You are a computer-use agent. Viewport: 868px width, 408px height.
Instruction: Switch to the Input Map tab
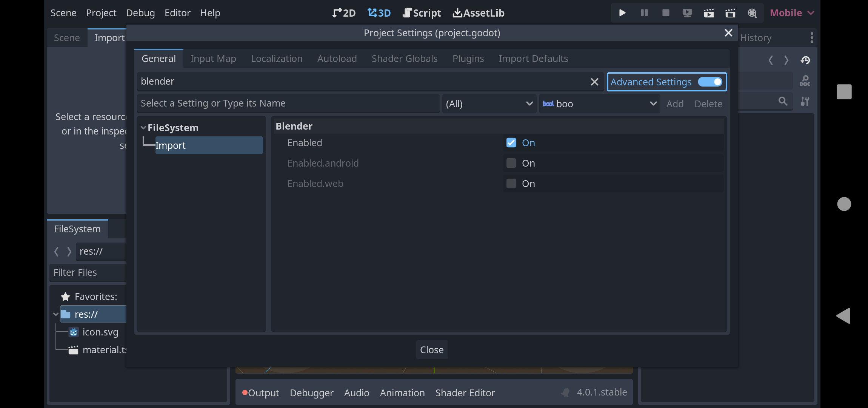[213, 59]
